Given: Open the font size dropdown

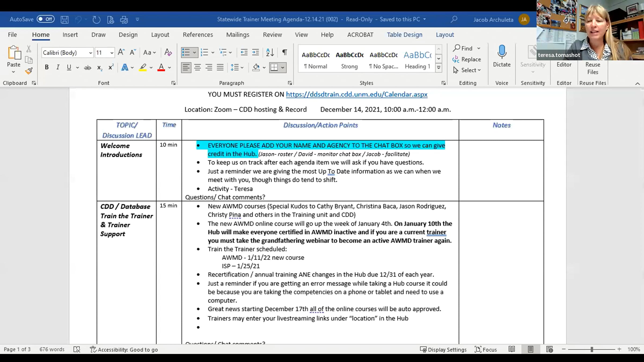Looking at the screenshot, I should click(112, 53).
